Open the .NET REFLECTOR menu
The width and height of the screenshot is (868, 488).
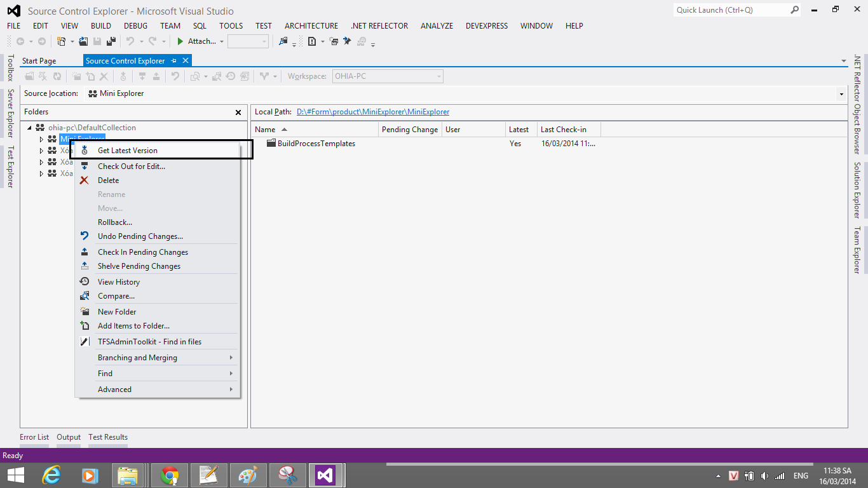pyautogui.click(x=379, y=26)
